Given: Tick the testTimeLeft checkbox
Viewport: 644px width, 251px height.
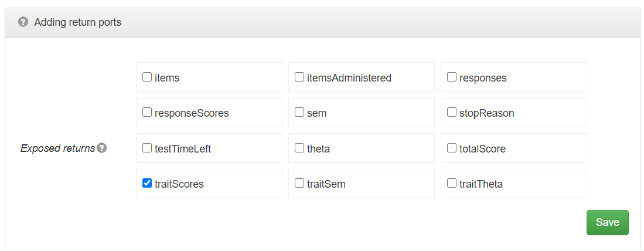Looking at the screenshot, I should pyautogui.click(x=147, y=148).
